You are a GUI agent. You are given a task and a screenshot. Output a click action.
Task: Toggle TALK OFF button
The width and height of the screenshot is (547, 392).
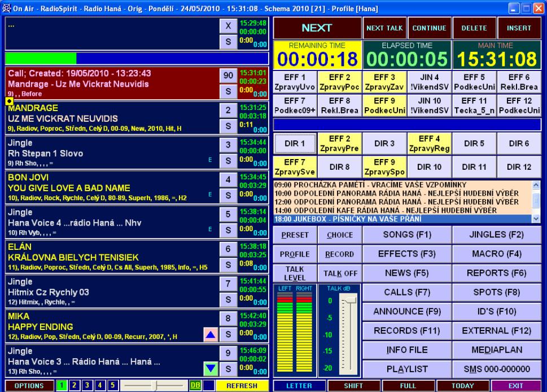[340, 273]
